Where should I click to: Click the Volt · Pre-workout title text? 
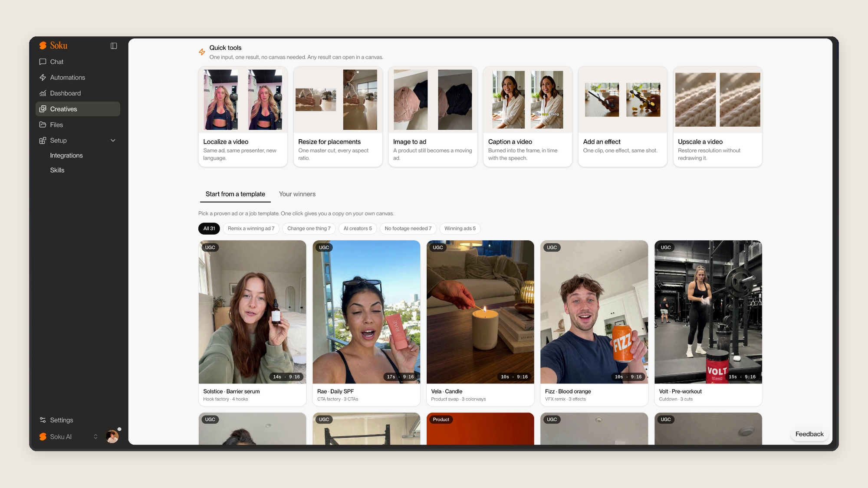[x=680, y=391]
